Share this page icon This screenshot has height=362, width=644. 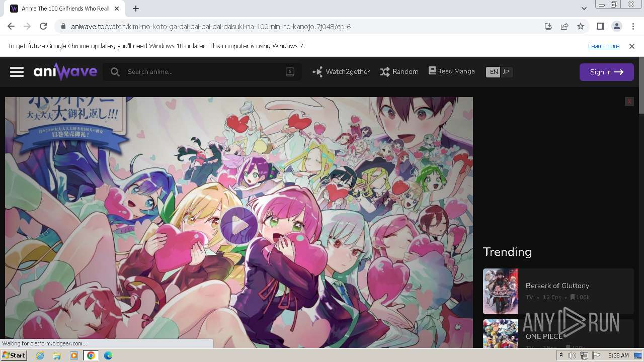(565, 26)
